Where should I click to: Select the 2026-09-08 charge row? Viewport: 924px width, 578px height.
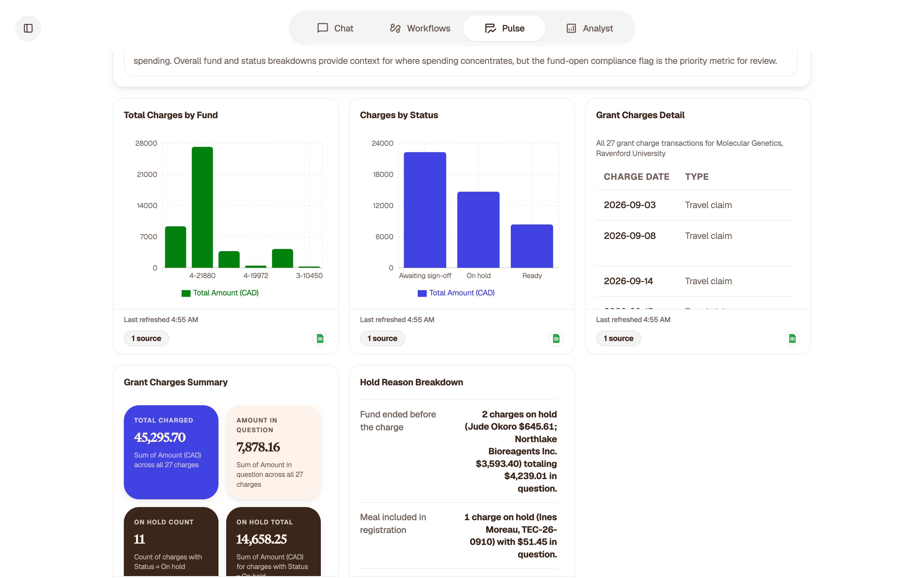[x=695, y=243]
